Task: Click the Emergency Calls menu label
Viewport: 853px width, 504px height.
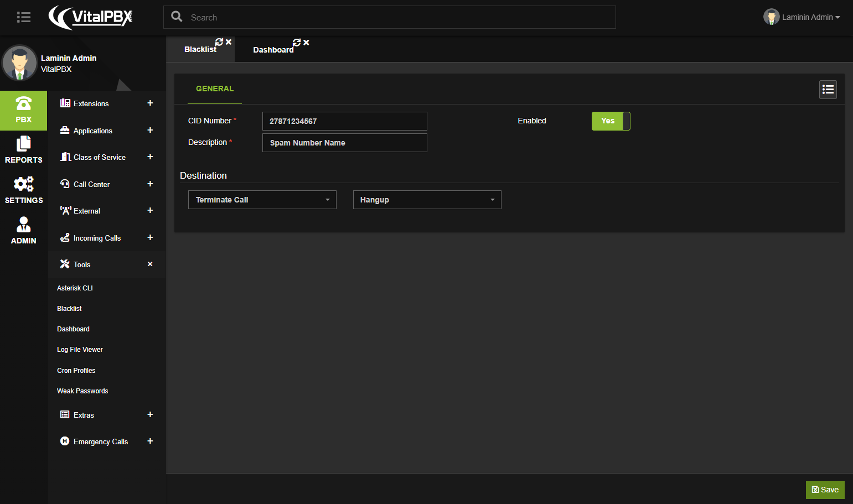Action: click(x=101, y=441)
